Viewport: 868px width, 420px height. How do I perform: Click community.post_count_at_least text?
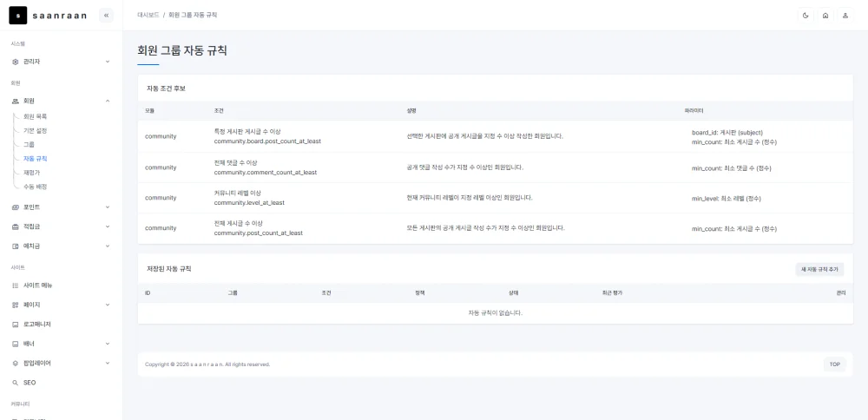pyautogui.click(x=258, y=233)
